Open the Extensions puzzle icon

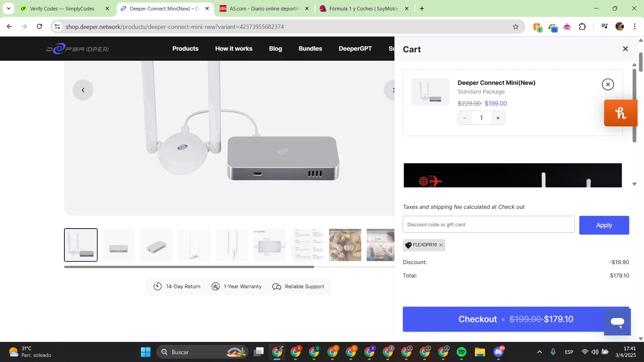click(x=582, y=27)
